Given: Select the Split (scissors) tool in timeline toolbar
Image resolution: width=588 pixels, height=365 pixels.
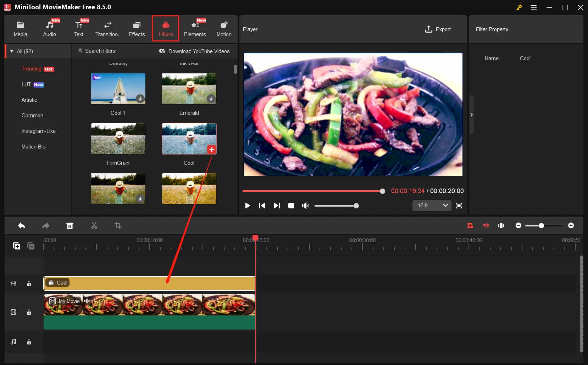Looking at the screenshot, I should 94,225.
